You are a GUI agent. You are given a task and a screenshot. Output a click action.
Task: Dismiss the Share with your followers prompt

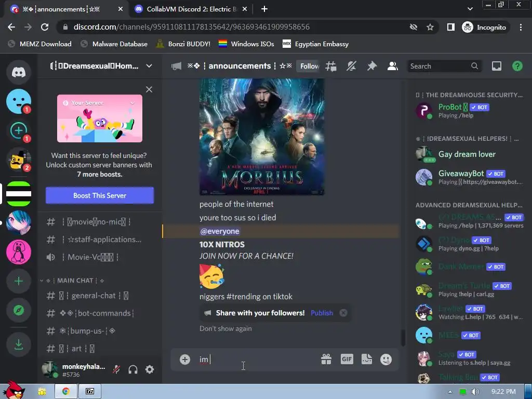click(343, 313)
